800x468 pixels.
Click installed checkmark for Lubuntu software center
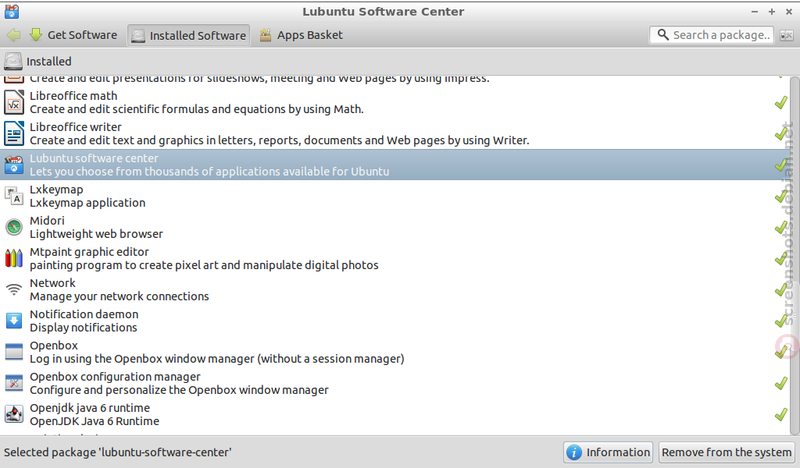point(781,165)
